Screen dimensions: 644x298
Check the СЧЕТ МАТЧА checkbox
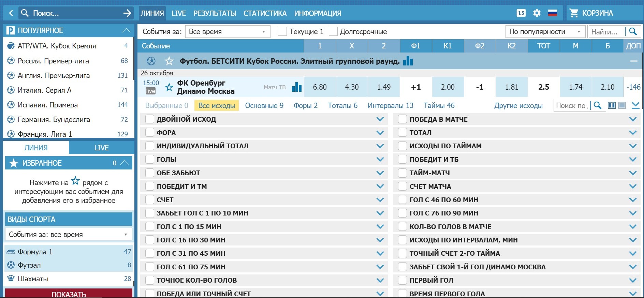[402, 186]
